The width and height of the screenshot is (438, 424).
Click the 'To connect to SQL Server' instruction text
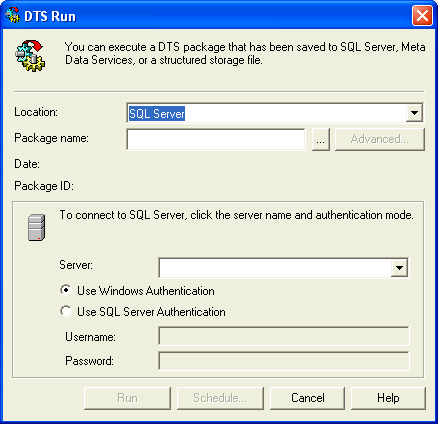click(x=236, y=215)
